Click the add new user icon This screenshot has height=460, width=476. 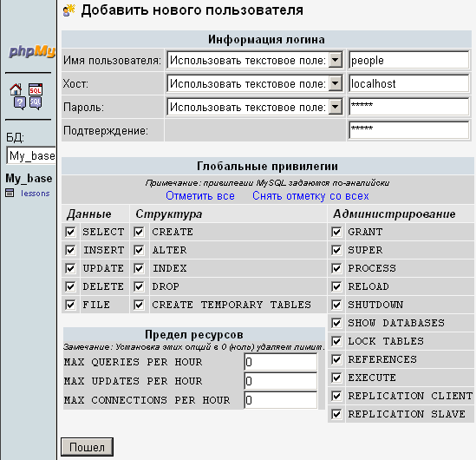pos(68,10)
